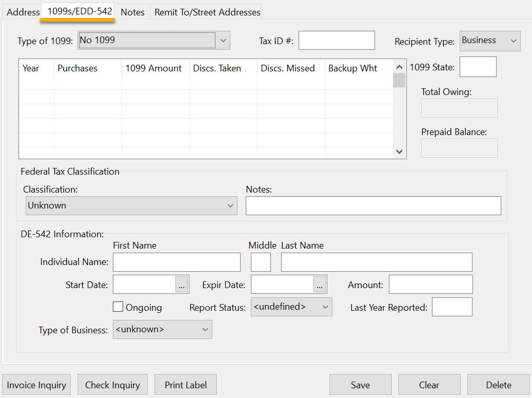This screenshot has height=398, width=532.
Task: Delete the vendor record
Action: coord(498,385)
